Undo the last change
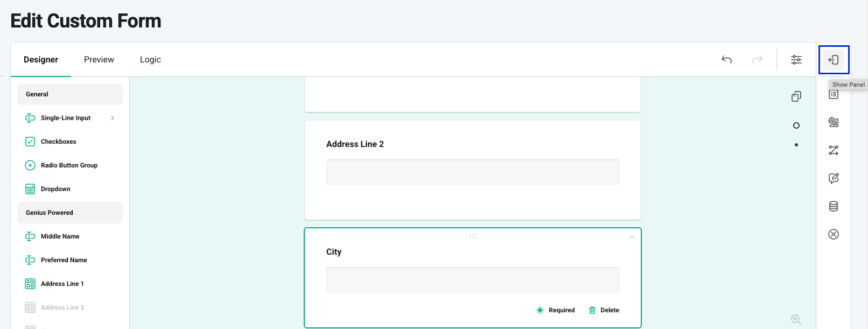 pyautogui.click(x=727, y=60)
